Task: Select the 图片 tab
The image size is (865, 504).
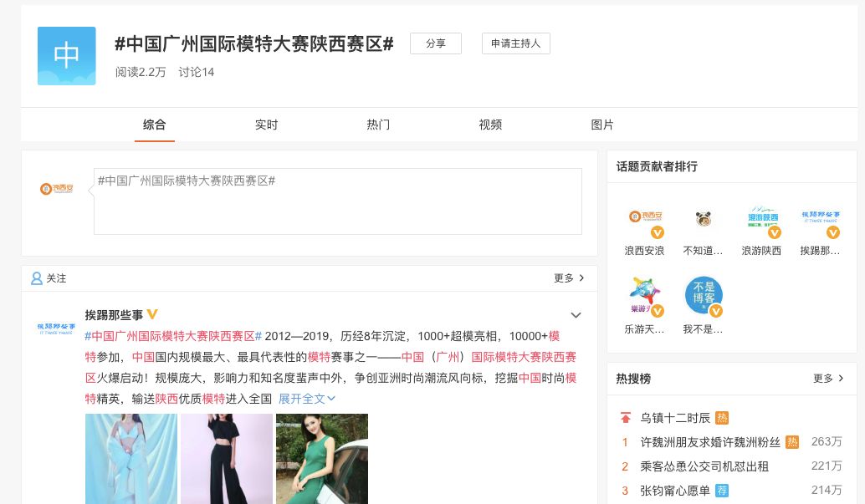Action: pyautogui.click(x=602, y=125)
